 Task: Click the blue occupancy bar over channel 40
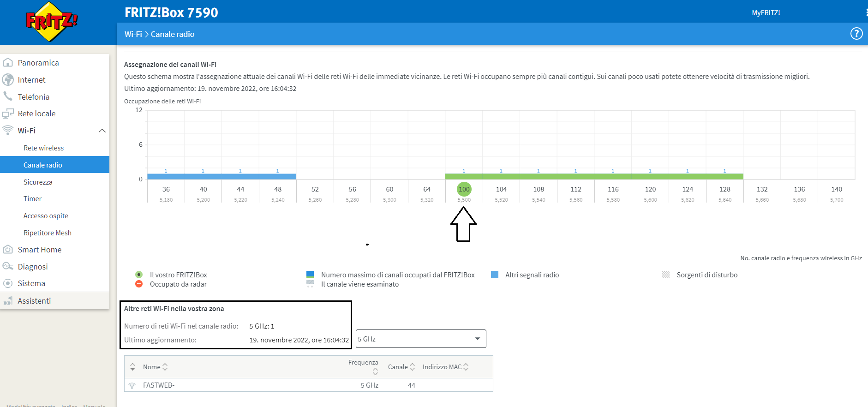[203, 176]
